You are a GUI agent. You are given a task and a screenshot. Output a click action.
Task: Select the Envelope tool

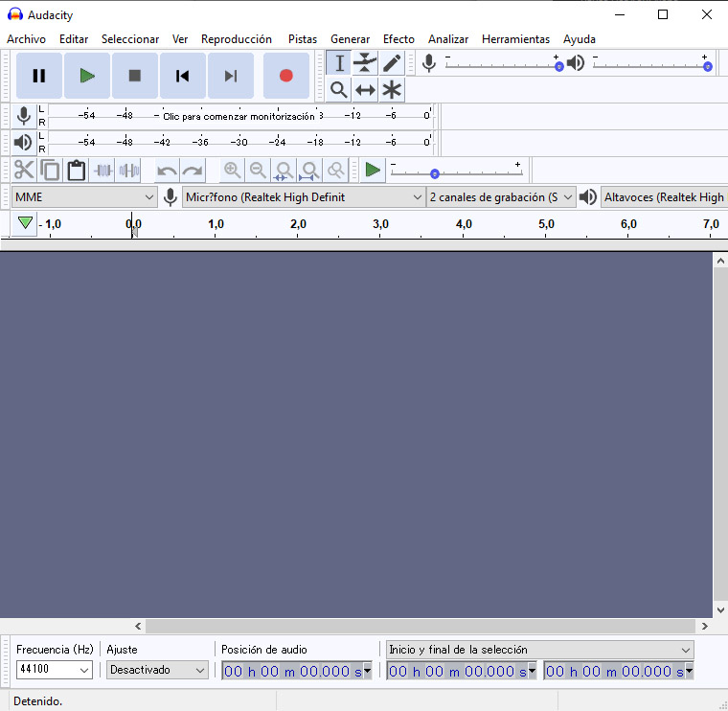pos(365,63)
